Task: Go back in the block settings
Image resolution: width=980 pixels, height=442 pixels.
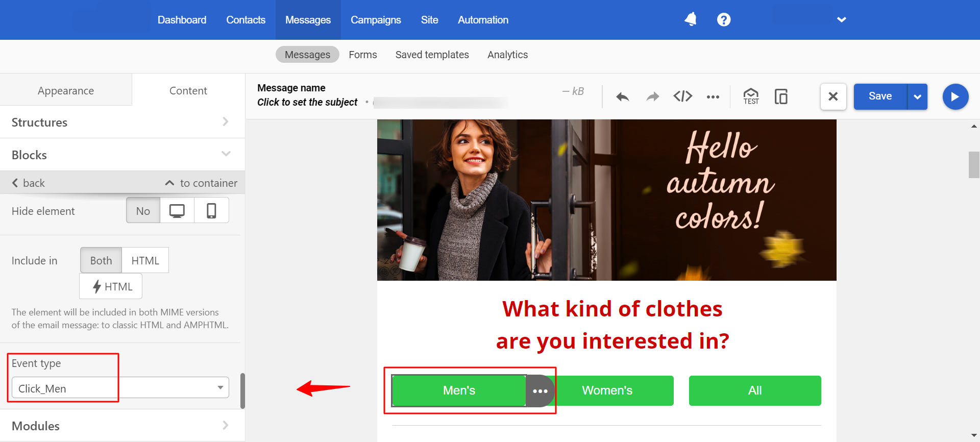Action: pyautogui.click(x=29, y=183)
